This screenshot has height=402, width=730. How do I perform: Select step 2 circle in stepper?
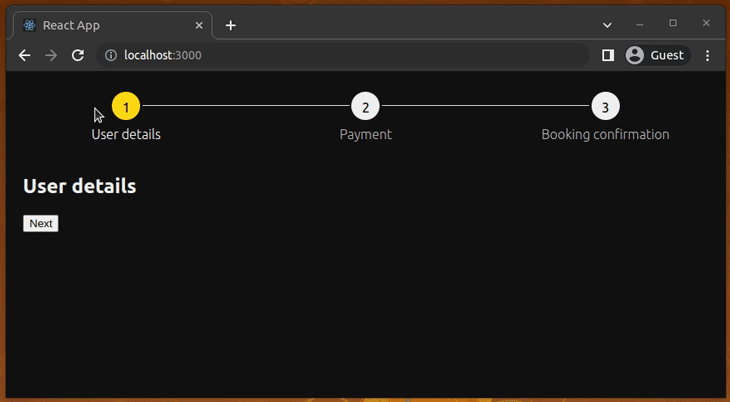tap(365, 106)
